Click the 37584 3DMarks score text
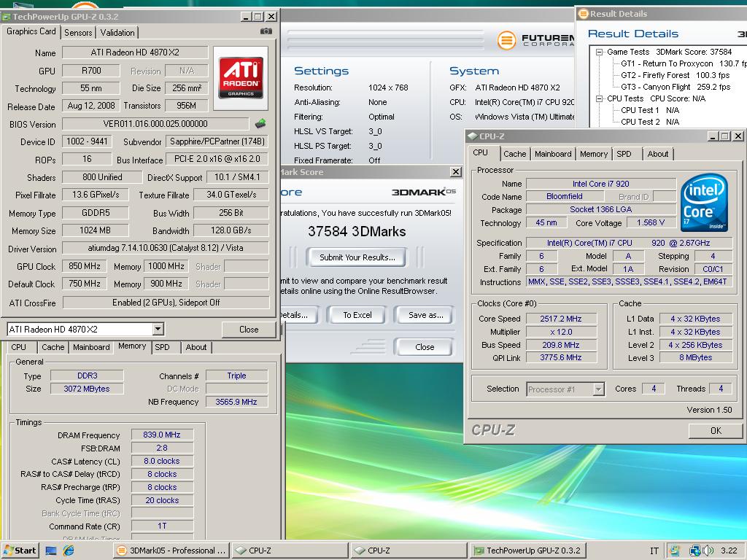747x560 pixels. pyautogui.click(x=357, y=232)
